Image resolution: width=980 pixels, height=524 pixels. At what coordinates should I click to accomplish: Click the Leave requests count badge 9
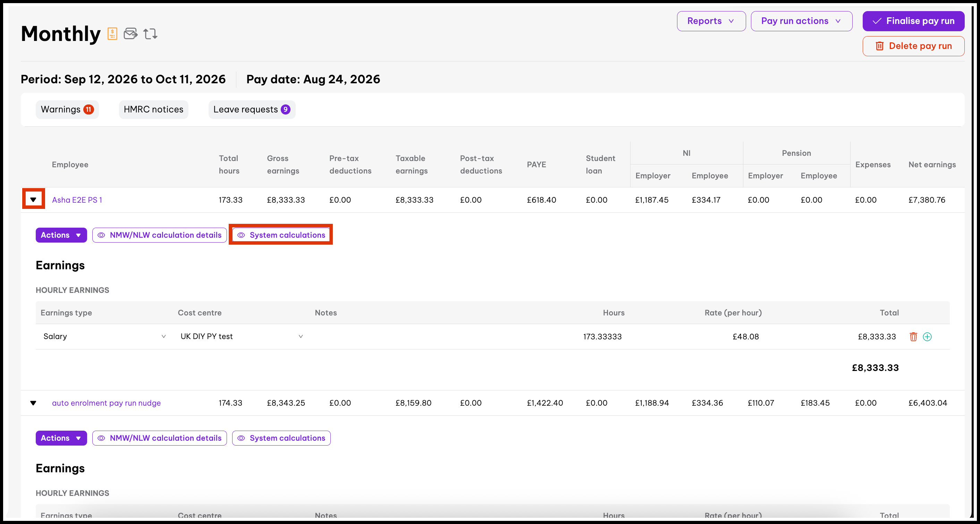[x=285, y=110]
